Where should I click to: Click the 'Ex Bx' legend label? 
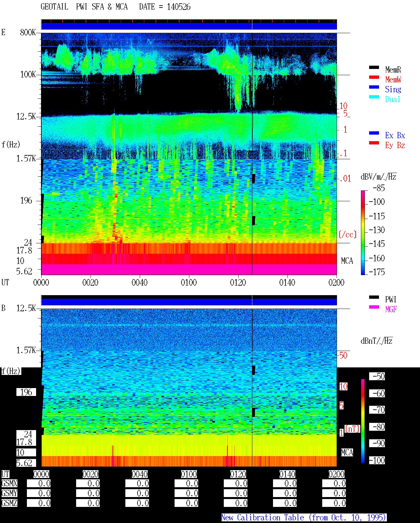pos(395,135)
